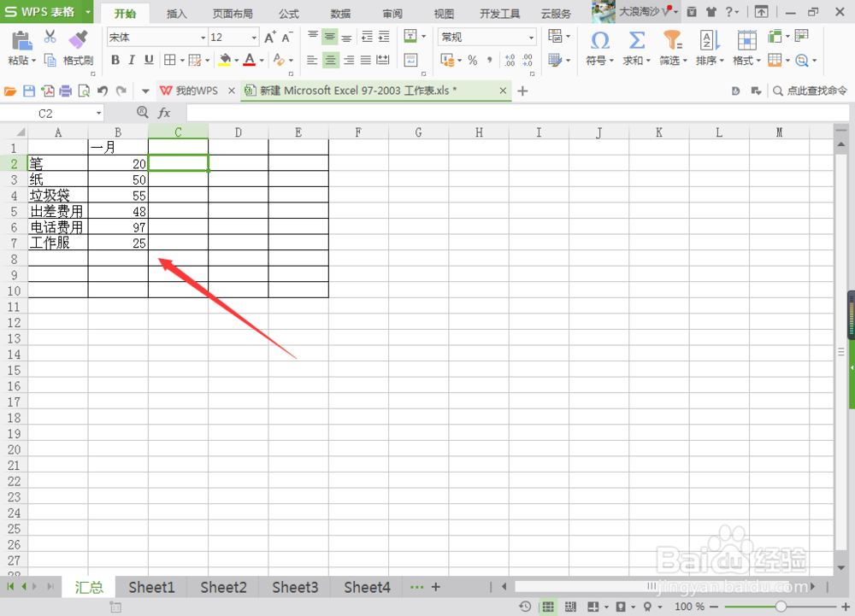Screen dimensions: 855x616
Task: Toggle right text alignment
Action: [x=349, y=60]
